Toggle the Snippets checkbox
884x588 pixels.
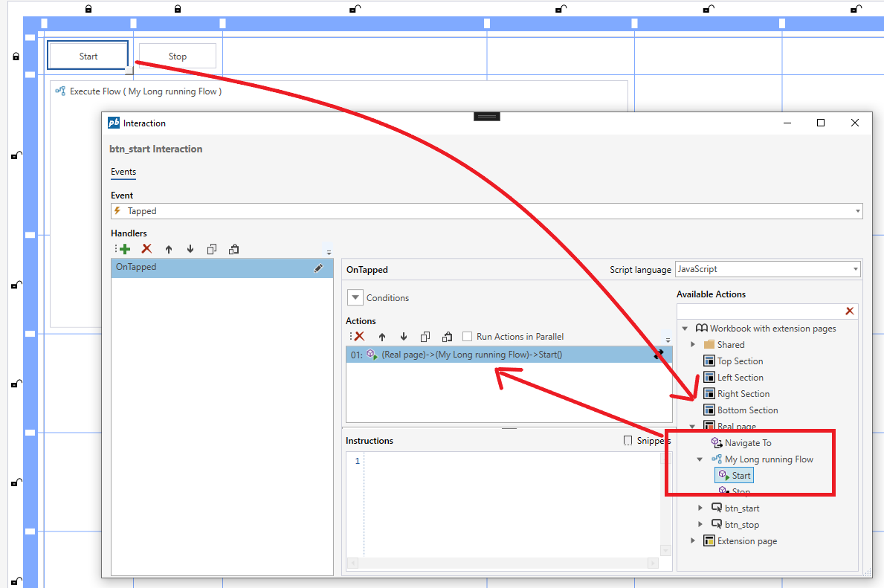click(x=628, y=440)
